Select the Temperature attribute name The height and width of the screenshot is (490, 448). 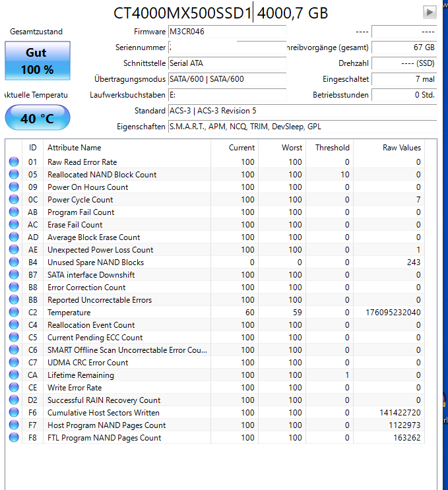coord(69,313)
